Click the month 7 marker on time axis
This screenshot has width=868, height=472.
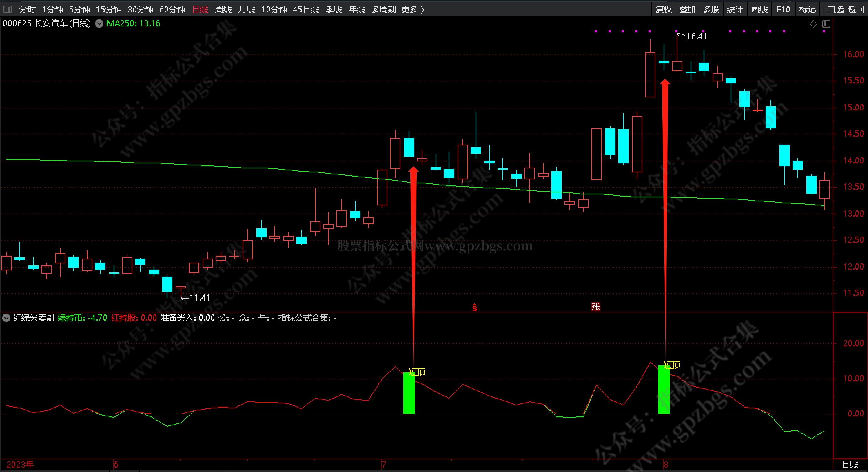click(384, 465)
